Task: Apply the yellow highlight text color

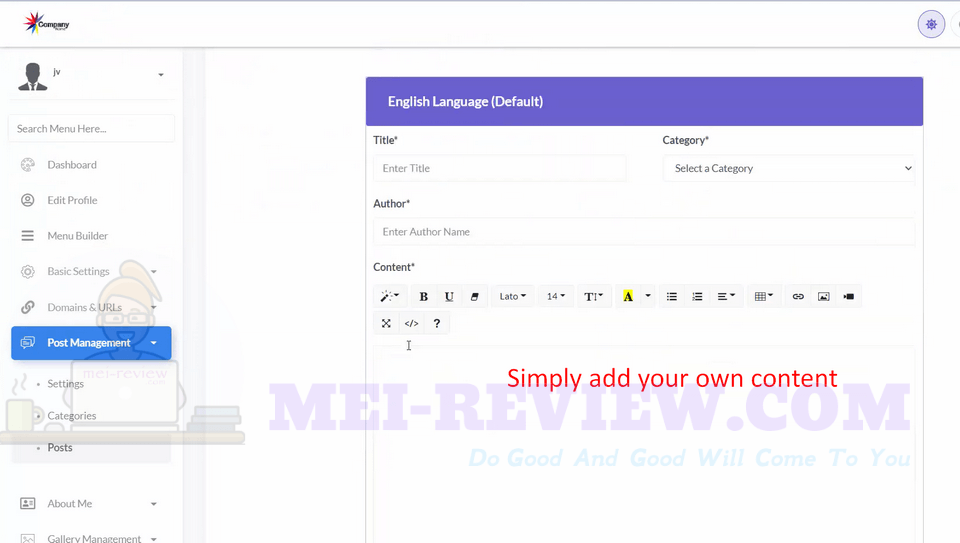Action: click(x=628, y=296)
